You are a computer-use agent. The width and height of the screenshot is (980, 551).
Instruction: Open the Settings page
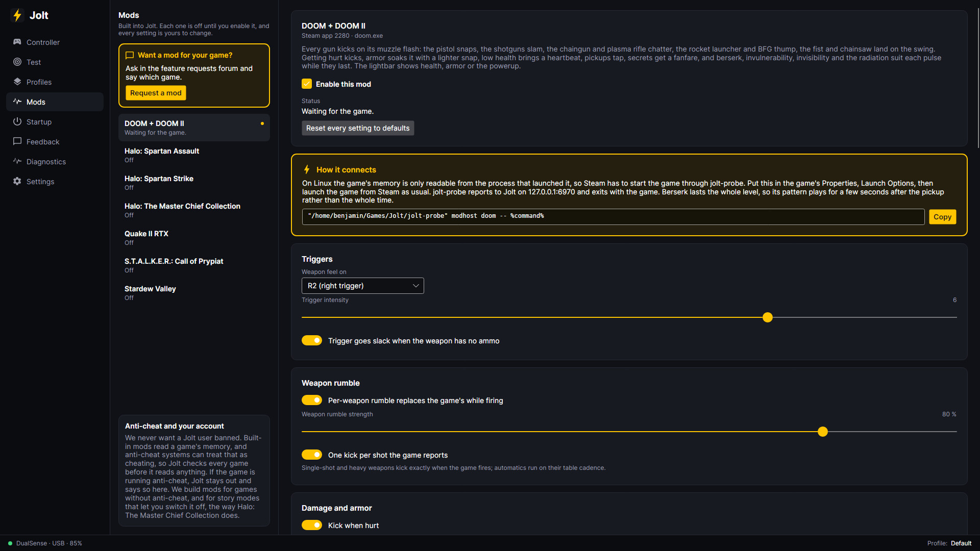(x=55, y=182)
